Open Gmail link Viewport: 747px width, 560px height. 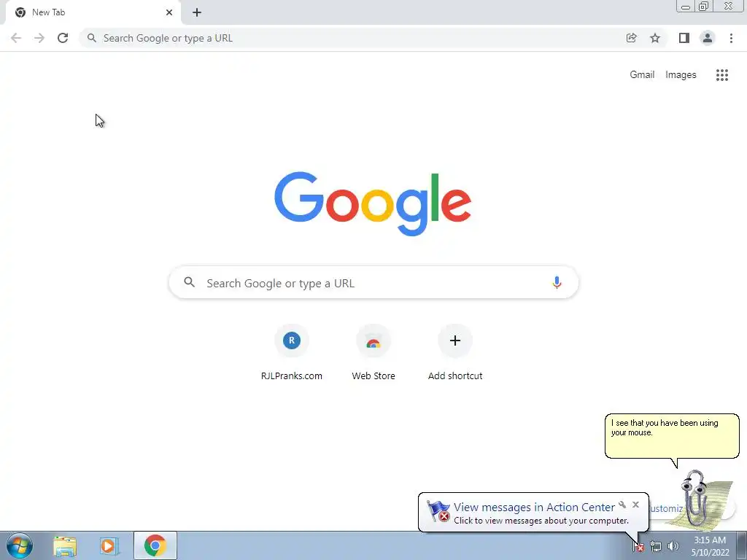[642, 75]
